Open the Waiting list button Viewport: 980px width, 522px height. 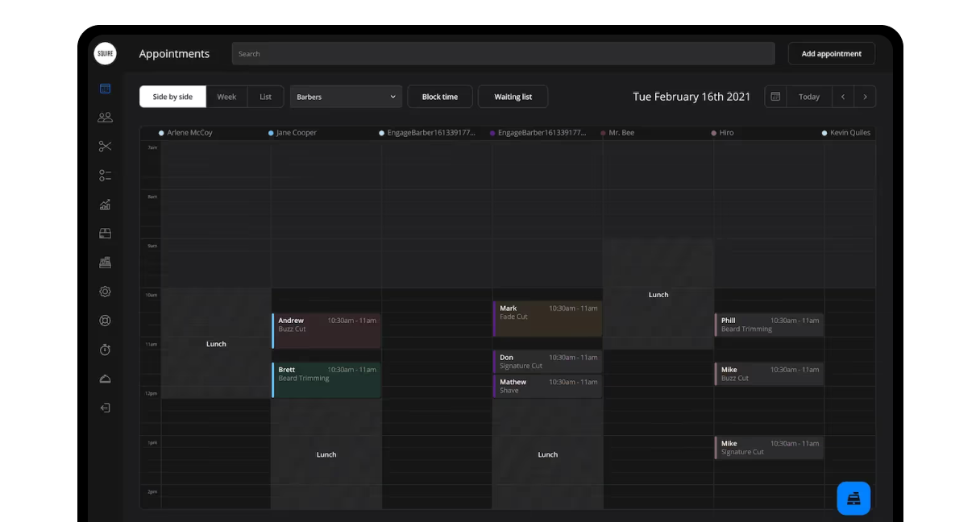513,97
